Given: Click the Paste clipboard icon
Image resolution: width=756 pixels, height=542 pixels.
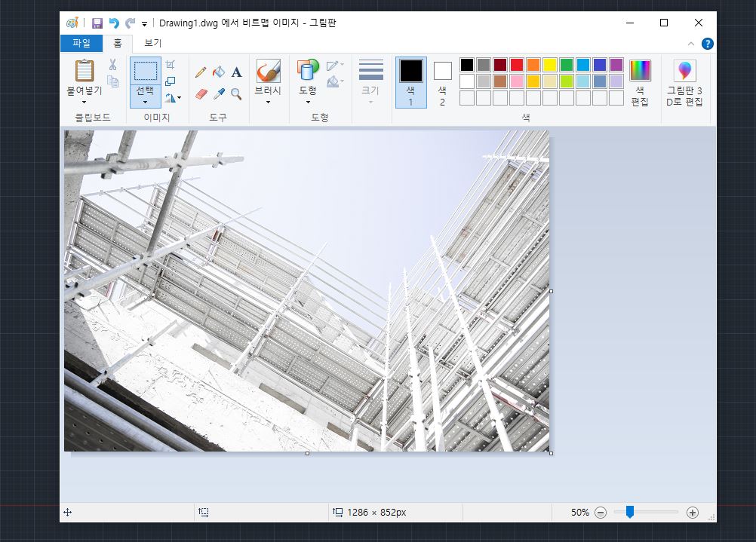Looking at the screenshot, I should coord(85,70).
